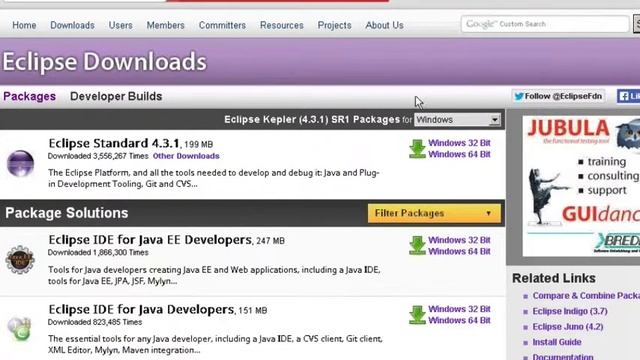Image resolution: width=640 pixels, height=360 pixels.
Task: Open the About Us menu item
Action: point(384,25)
